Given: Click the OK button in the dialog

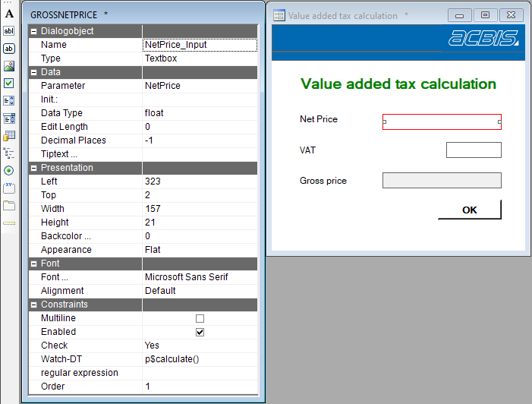Looking at the screenshot, I should pyautogui.click(x=469, y=210).
